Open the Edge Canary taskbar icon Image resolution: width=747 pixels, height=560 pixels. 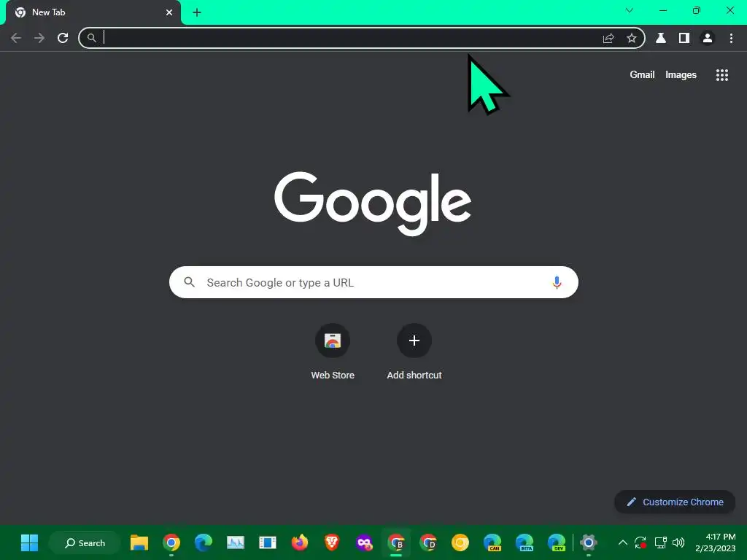(x=492, y=542)
